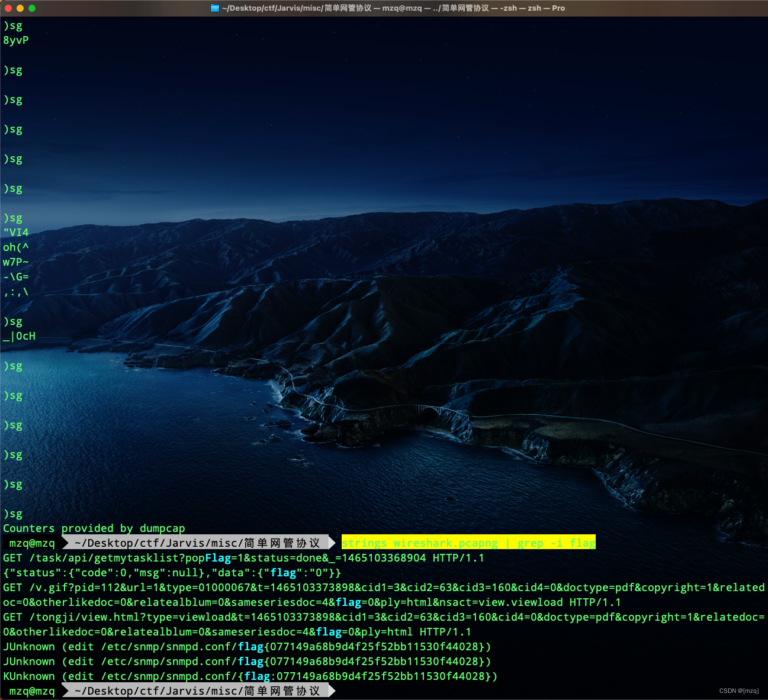Close the terminal window with the red button
Image resolution: width=768 pixels, height=700 pixels.
tap(8, 8)
